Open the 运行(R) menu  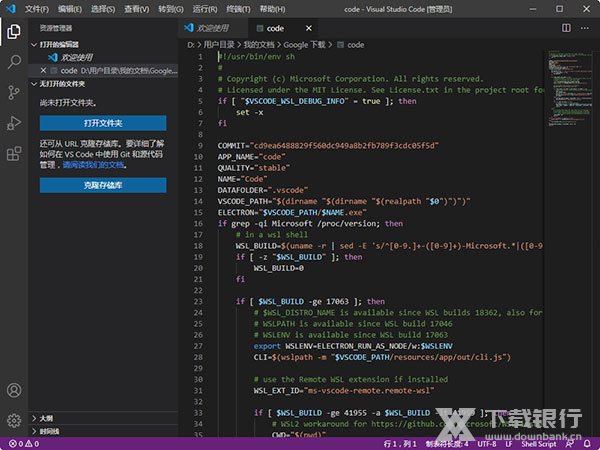click(205, 9)
